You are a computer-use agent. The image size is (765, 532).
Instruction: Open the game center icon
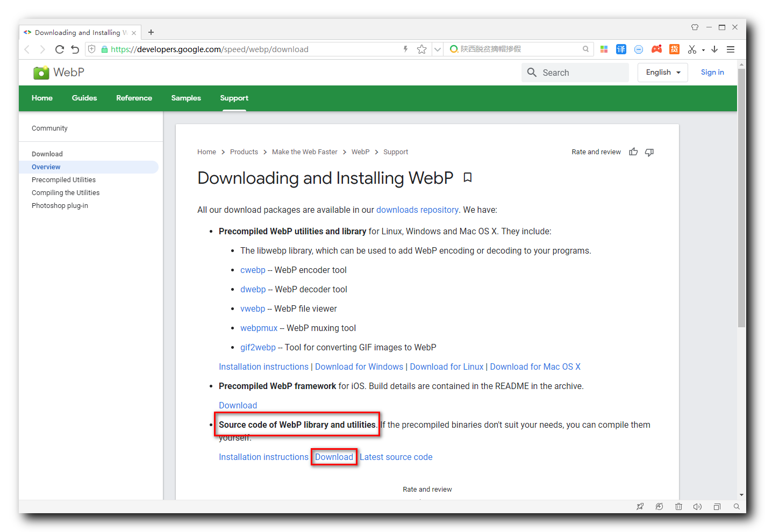point(656,49)
